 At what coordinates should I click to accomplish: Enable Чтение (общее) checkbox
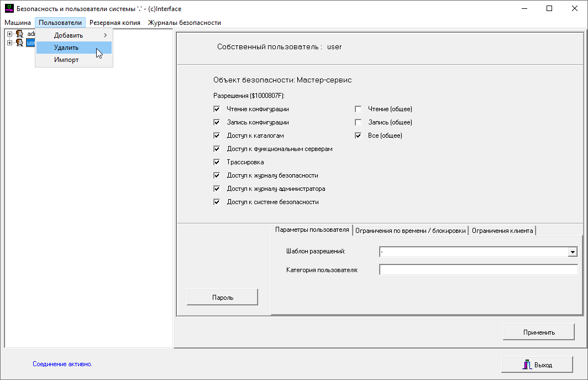tap(358, 110)
